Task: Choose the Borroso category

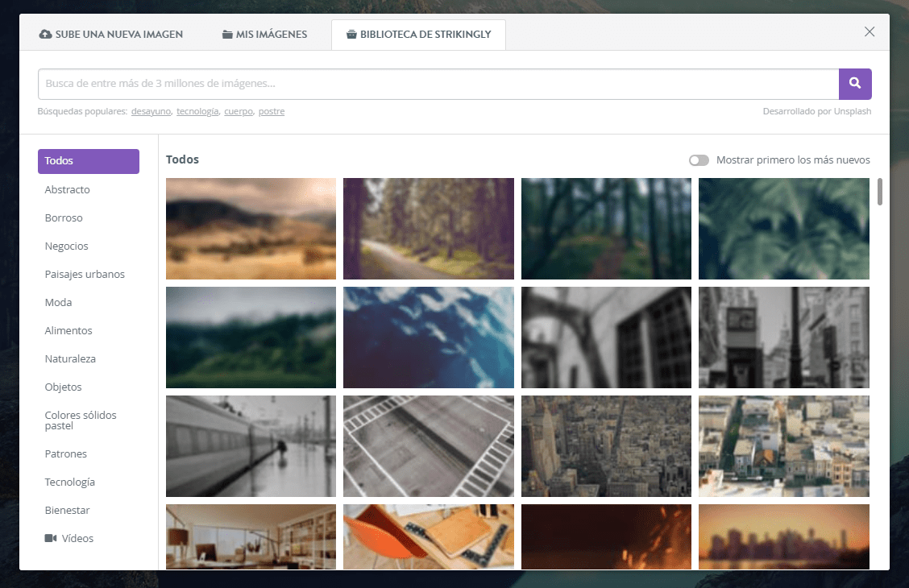Action: pyautogui.click(x=64, y=217)
